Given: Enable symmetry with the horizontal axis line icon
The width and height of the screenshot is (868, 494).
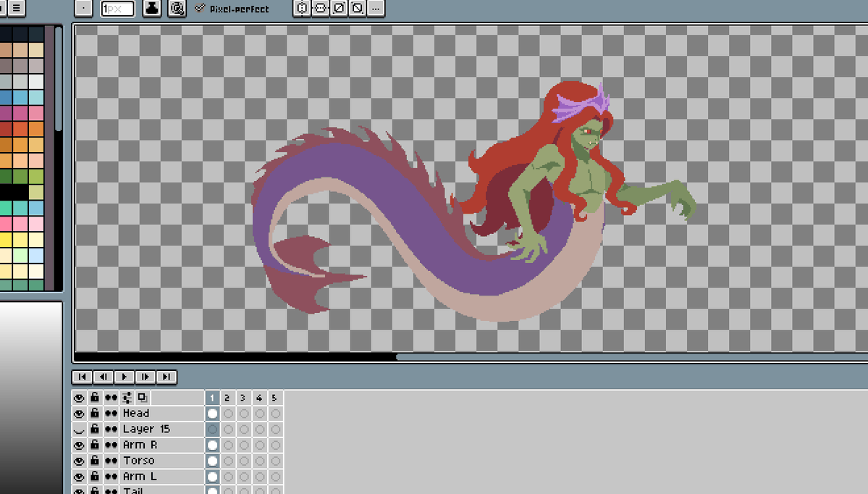Looking at the screenshot, I should pyautogui.click(x=321, y=8).
